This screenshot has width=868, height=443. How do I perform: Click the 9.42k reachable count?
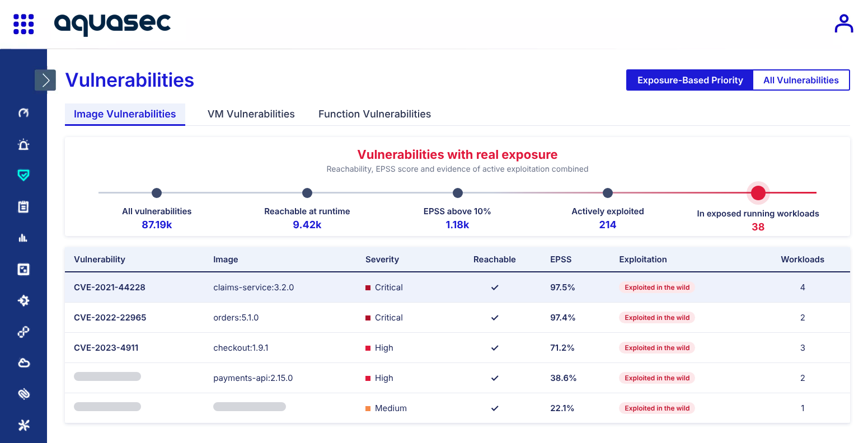coord(307,225)
